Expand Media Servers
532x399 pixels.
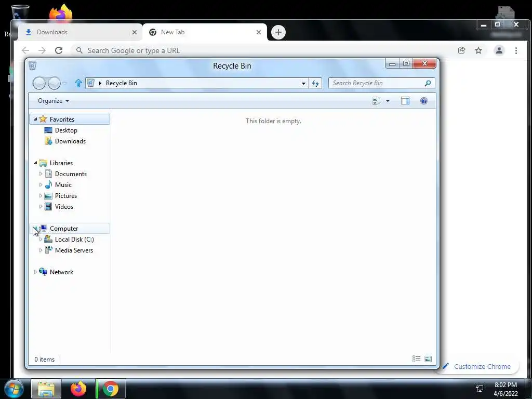41,250
